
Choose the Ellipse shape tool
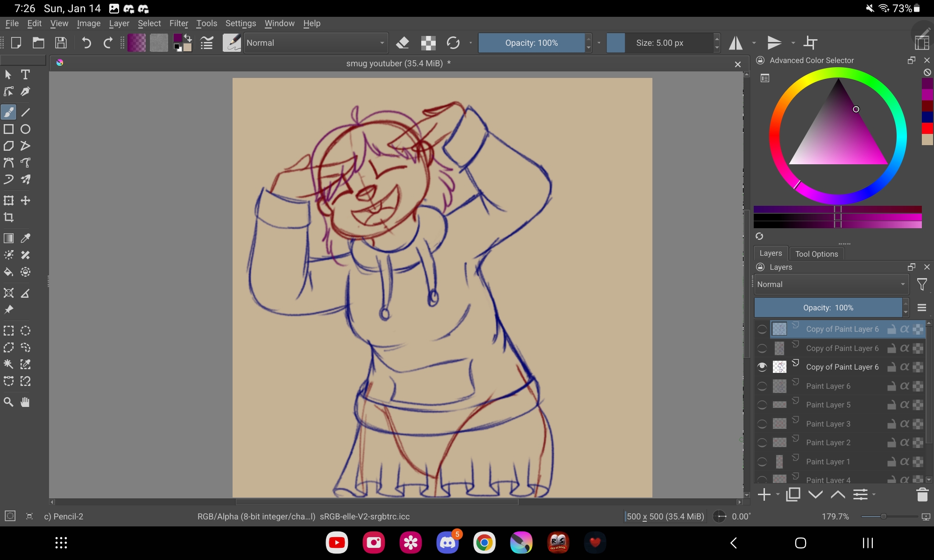26,129
